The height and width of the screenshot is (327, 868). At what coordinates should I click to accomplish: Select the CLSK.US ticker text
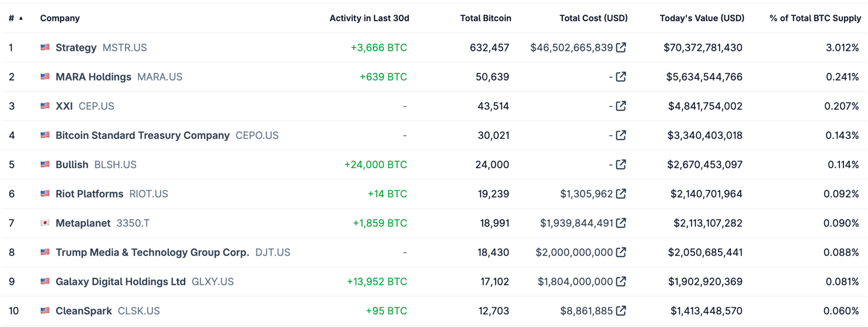[139, 311]
